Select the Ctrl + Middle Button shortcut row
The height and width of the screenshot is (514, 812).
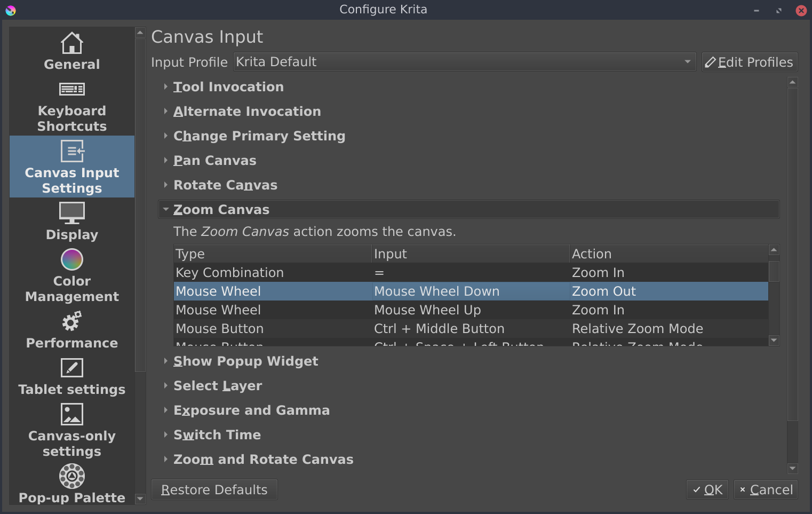coord(439,329)
